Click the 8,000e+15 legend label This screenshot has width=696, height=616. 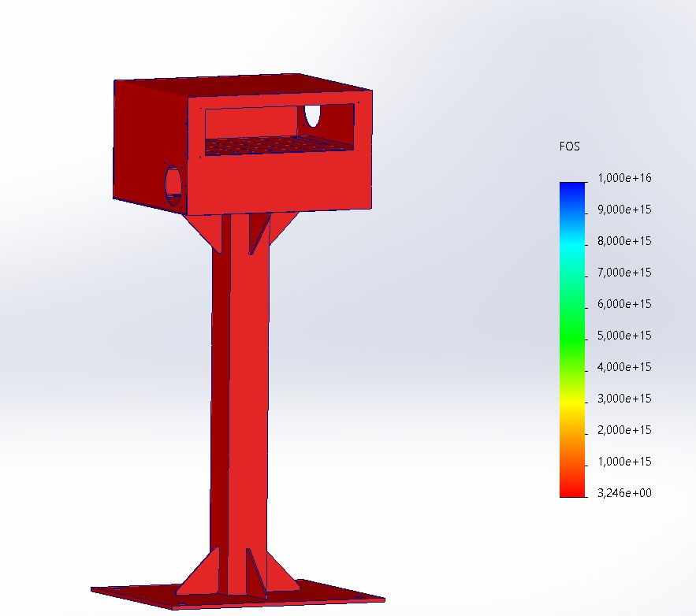coord(624,241)
